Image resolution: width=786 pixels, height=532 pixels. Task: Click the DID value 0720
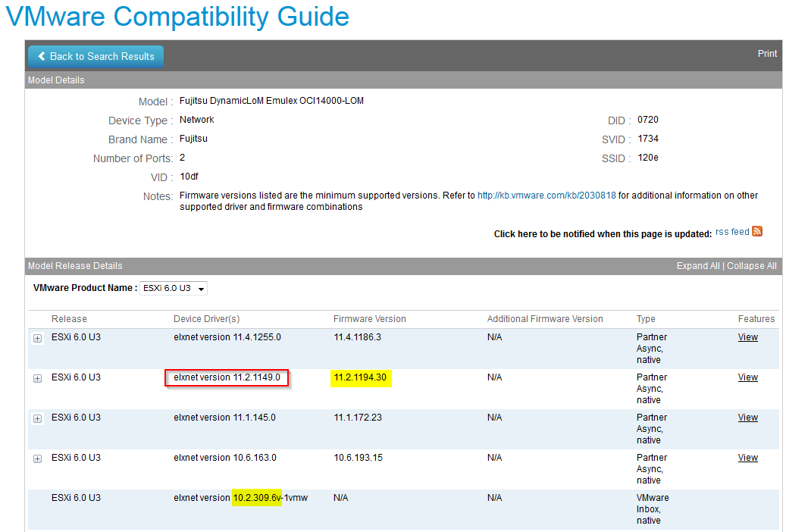[x=647, y=120]
